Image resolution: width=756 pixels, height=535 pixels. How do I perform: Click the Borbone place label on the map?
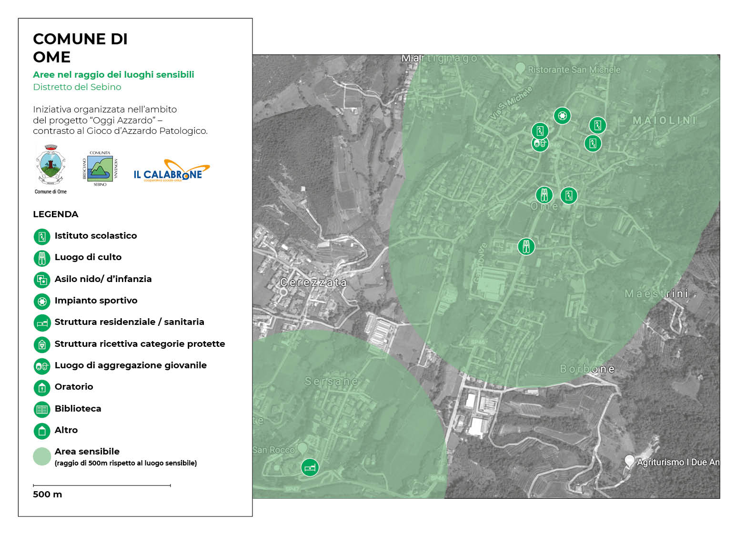(x=587, y=369)
